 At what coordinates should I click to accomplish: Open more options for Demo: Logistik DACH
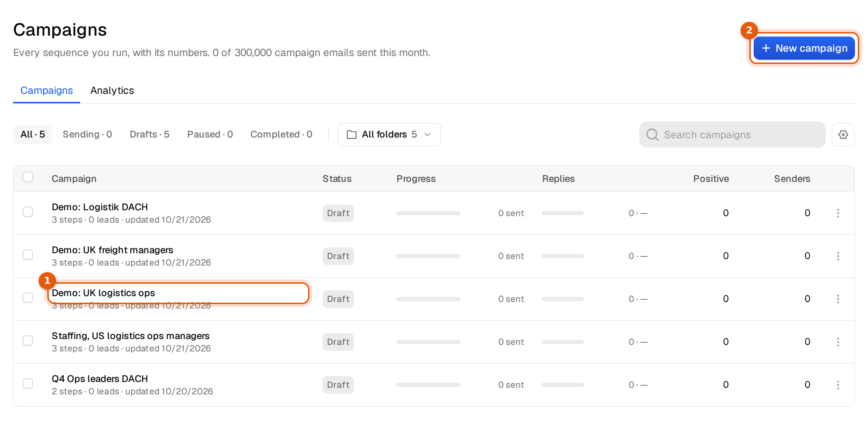click(x=838, y=213)
